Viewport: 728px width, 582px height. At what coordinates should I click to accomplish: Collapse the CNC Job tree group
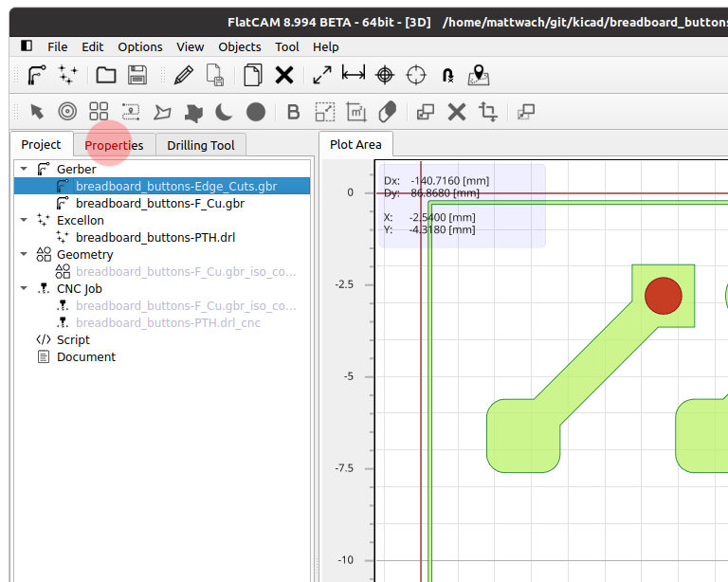[x=25, y=288]
